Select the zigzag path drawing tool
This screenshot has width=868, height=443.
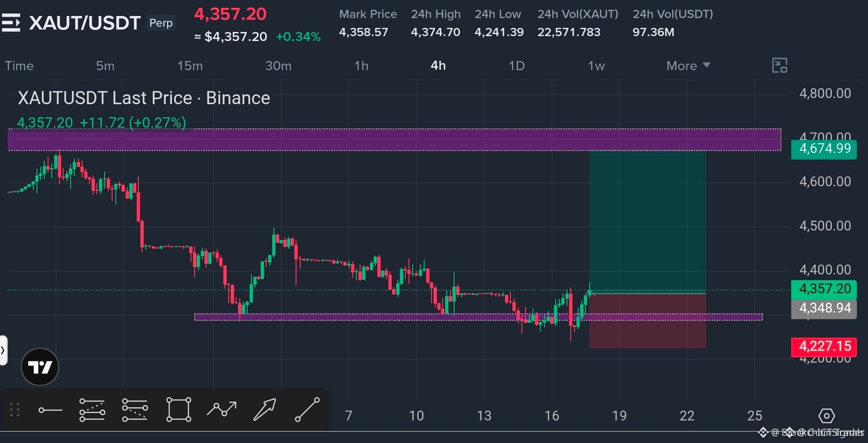[222, 409]
